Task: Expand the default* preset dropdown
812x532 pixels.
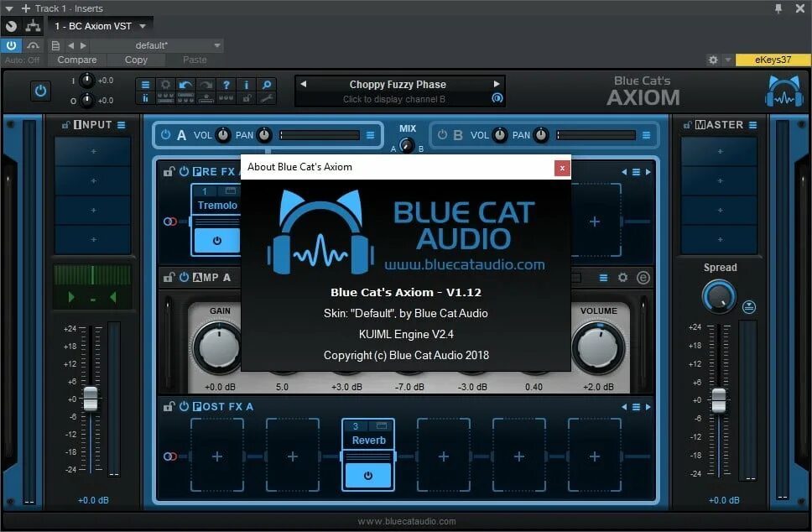Action: click(217, 45)
